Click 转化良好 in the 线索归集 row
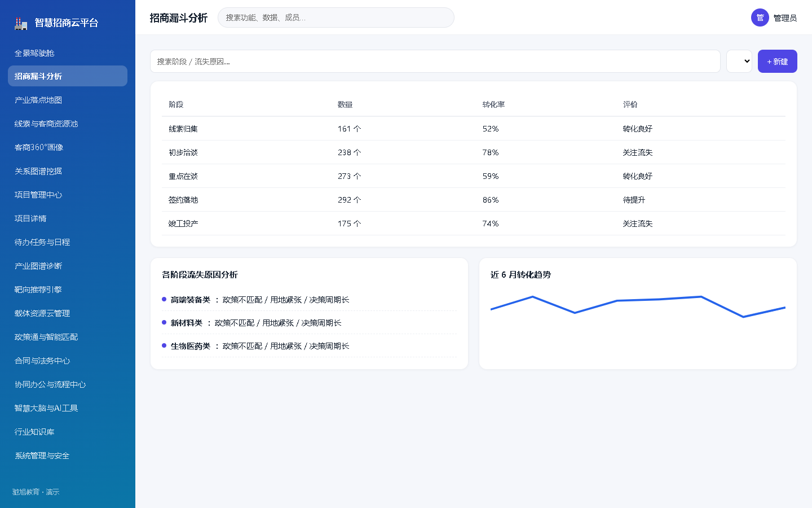Screen dimensions: 812x508 click(638, 129)
